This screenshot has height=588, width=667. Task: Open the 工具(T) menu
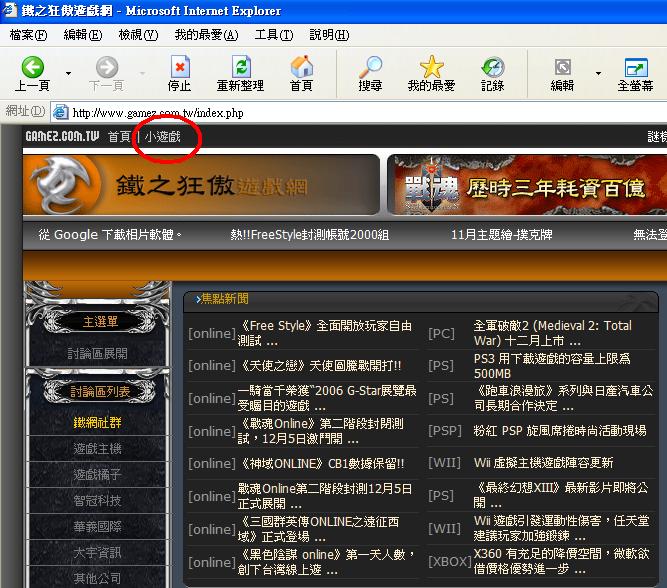point(274,34)
